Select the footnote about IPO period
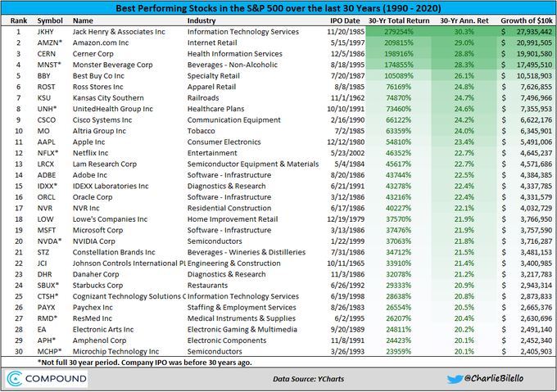Screen dimensions: 557x392 (x=145, y=363)
